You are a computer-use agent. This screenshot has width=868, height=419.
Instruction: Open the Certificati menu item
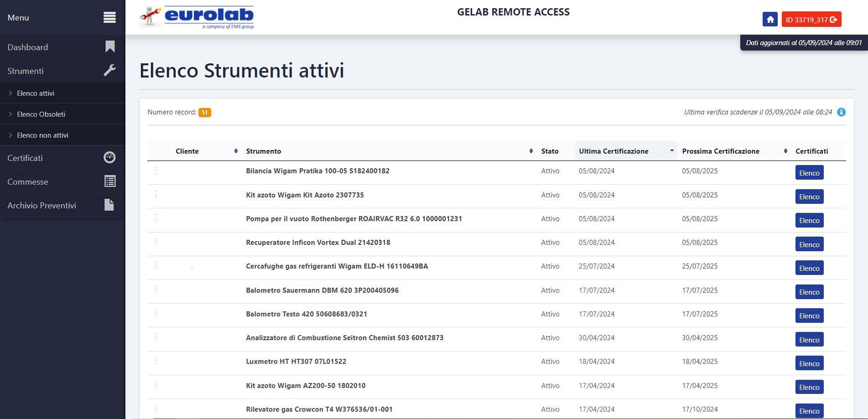click(x=63, y=157)
